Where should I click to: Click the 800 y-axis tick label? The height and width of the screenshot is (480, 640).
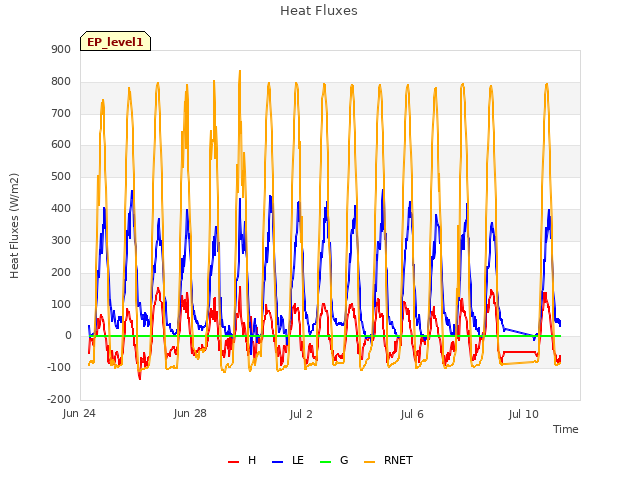tap(61, 82)
